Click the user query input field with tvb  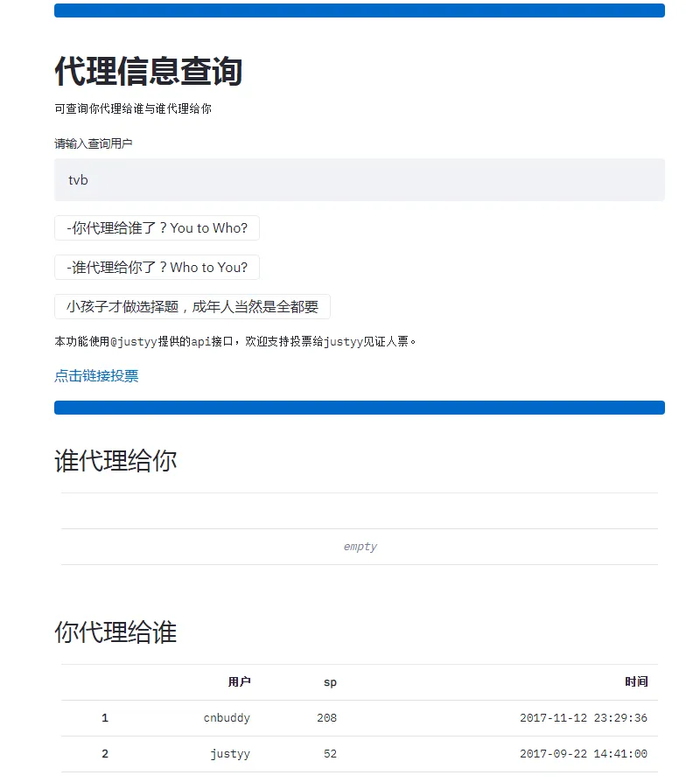click(x=360, y=180)
